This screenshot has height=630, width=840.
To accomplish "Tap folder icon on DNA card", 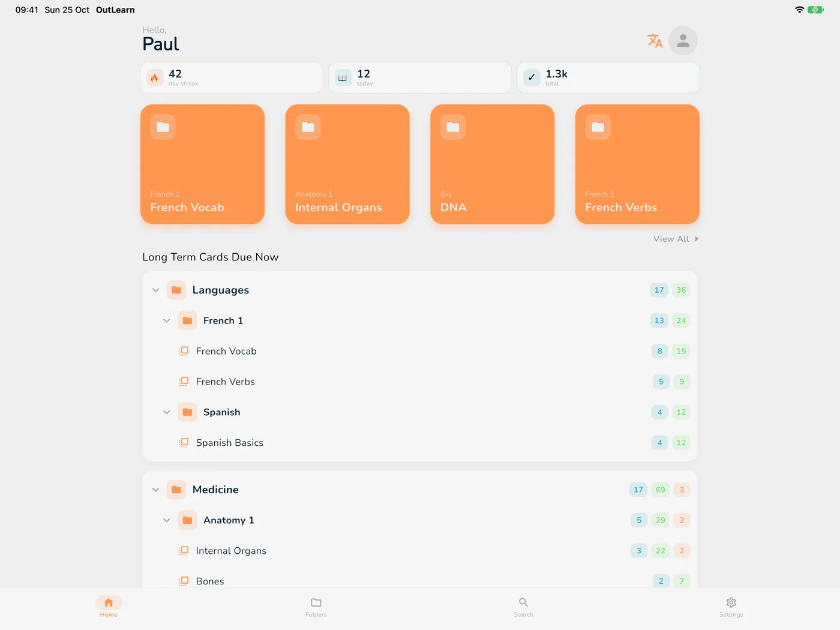I will tap(453, 127).
